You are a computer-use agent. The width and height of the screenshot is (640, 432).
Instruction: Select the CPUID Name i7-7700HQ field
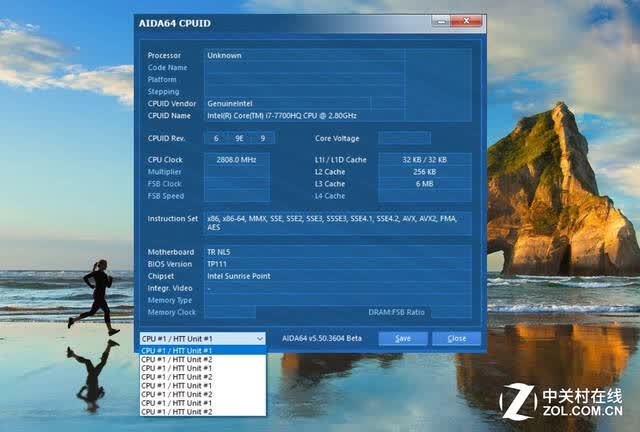coord(304,116)
